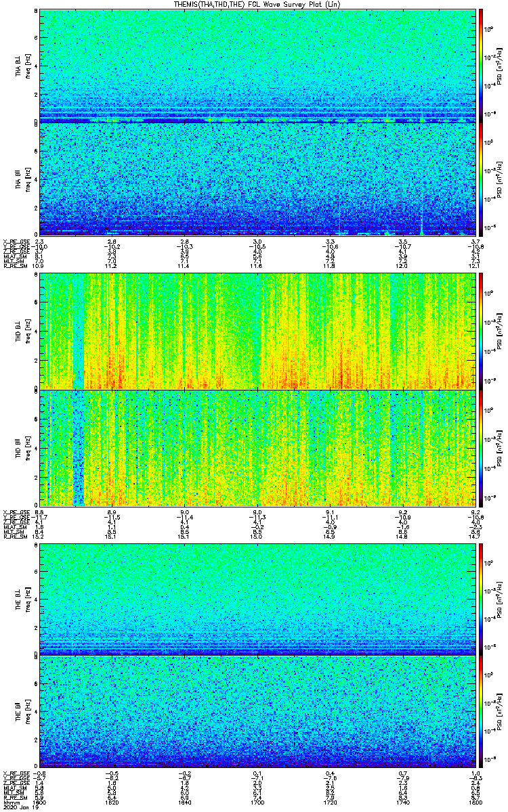The width and height of the screenshot is (508, 812).
Task: Click the THD B-parallel freq [Hz] axis label
Action: [28, 447]
